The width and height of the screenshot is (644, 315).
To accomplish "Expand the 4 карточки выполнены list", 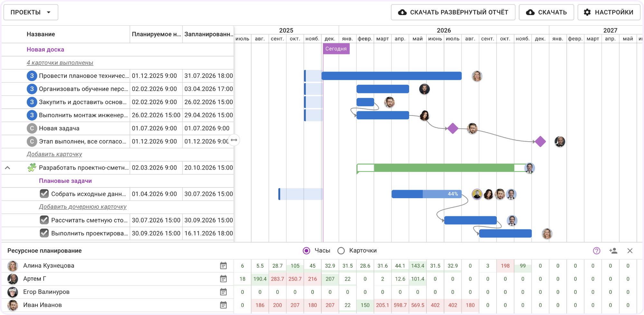I will [60, 63].
